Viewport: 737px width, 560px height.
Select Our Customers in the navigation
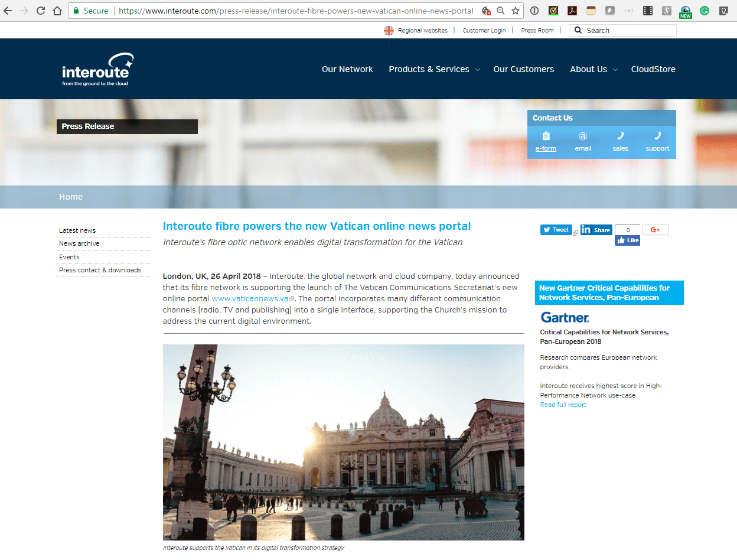[x=523, y=69]
